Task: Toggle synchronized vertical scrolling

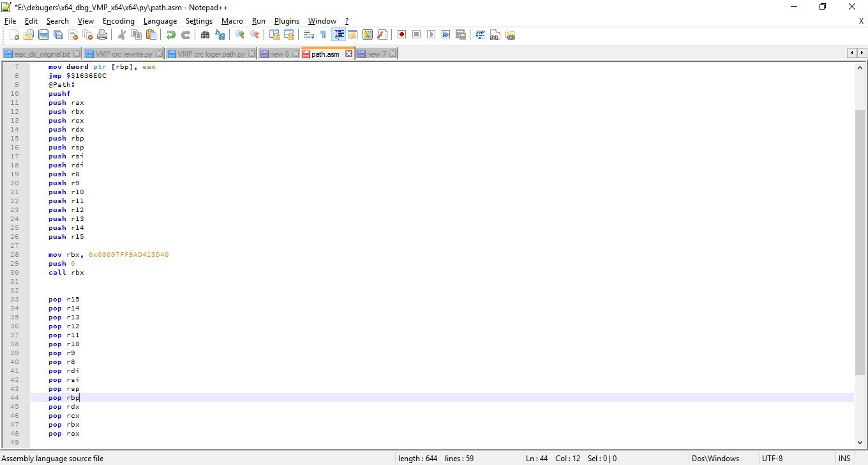Action: click(274, 35)
